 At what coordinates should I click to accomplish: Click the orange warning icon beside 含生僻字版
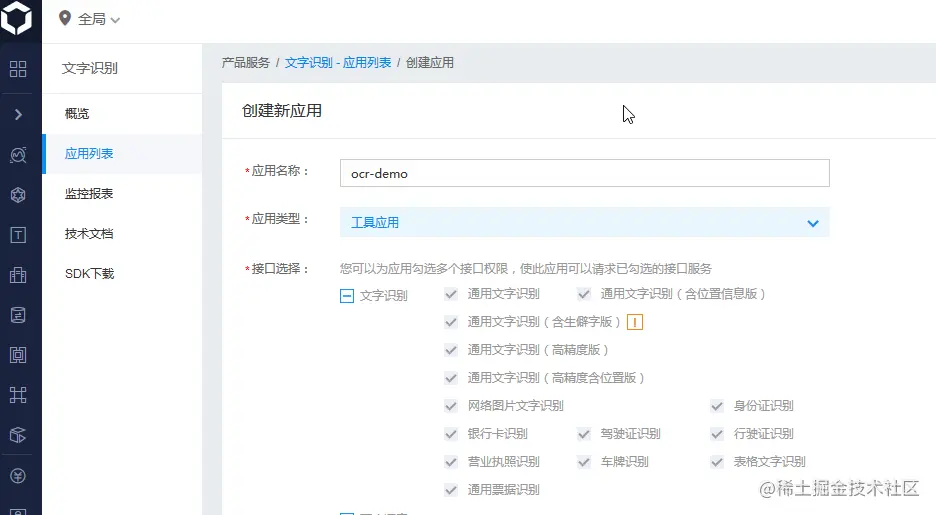pos(635,323)
